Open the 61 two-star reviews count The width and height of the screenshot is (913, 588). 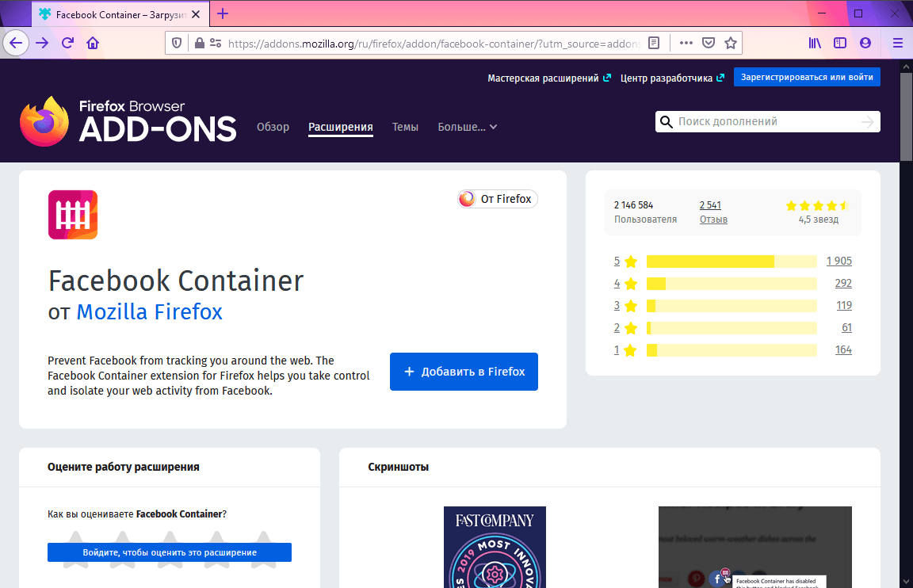846,328
